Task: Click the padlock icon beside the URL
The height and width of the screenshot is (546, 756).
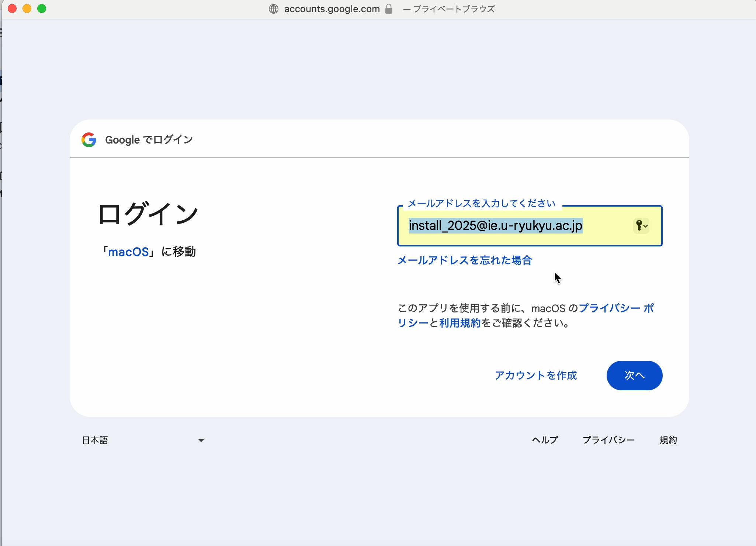Action: tap(389, 9)
